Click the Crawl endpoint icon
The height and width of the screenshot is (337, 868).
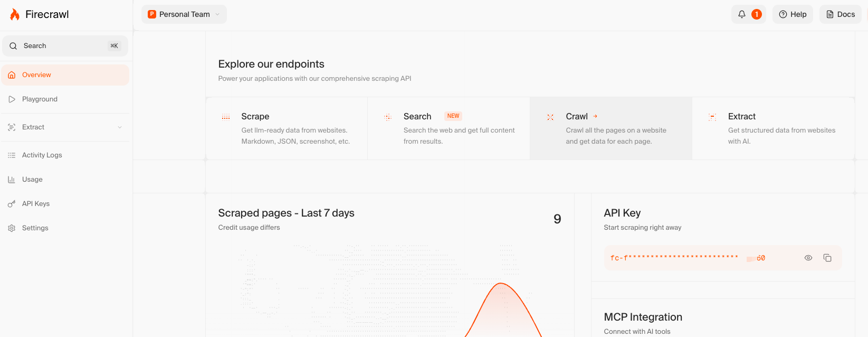(x=550, y=117)
